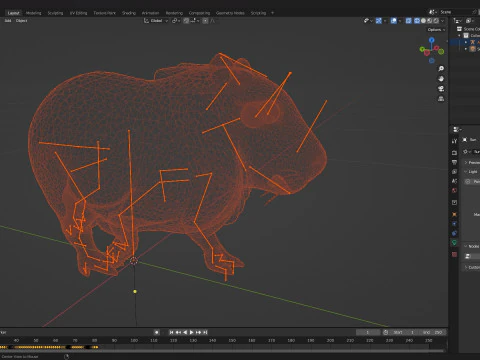The image size is (480, 360).
Task: Jump to the end frame of timeline
Action: (x=205, y=332)
